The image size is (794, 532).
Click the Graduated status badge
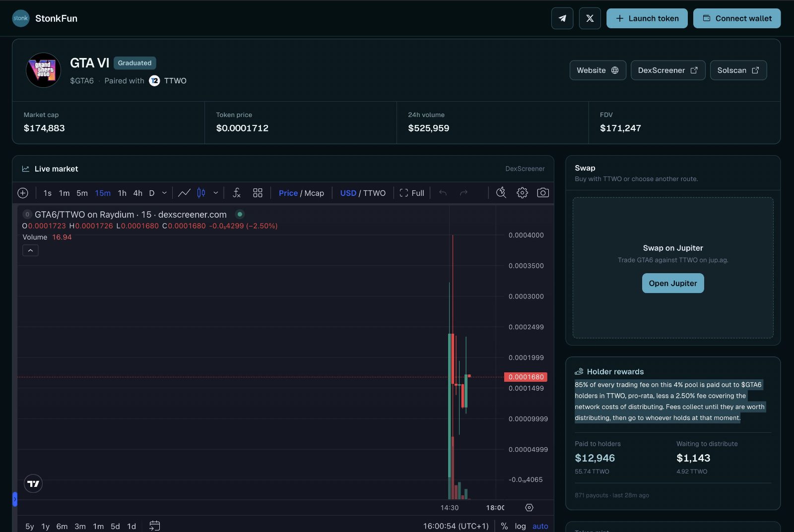[135, 63]
